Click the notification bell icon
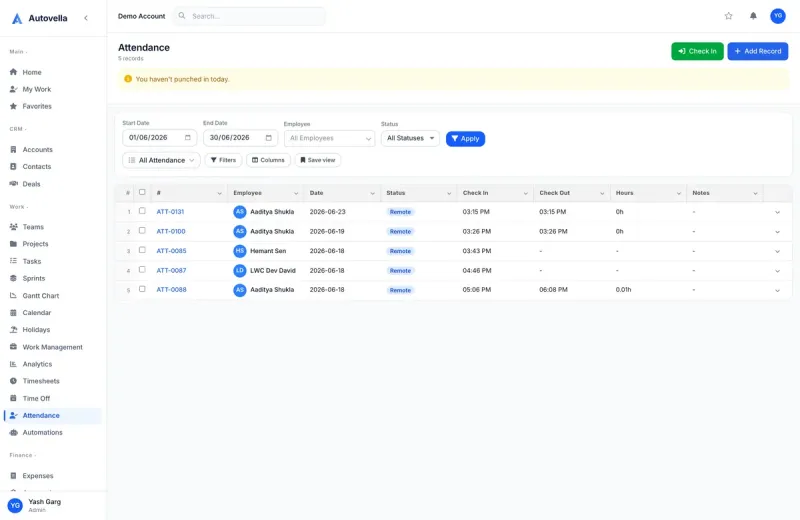 (753, 16)
